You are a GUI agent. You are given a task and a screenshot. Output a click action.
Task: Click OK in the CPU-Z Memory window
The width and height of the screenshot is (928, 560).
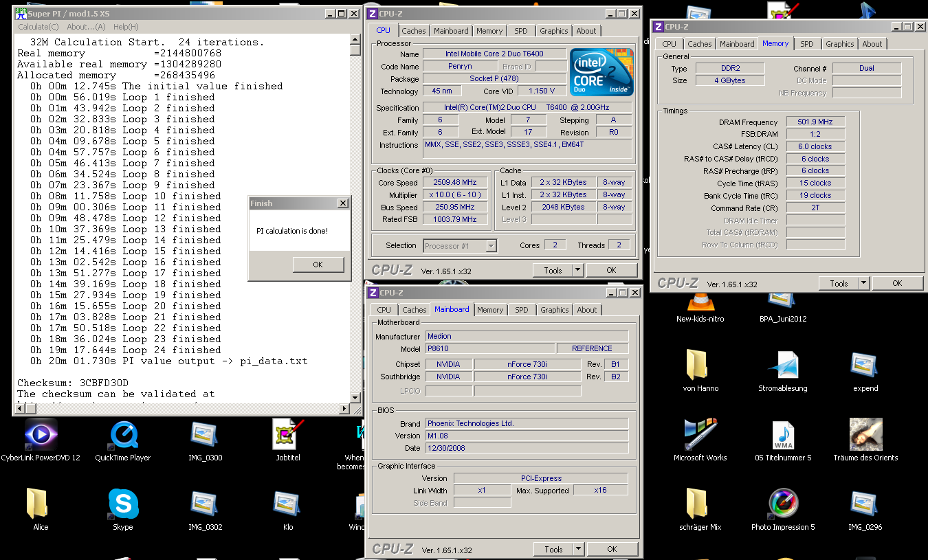coord(897,283)
